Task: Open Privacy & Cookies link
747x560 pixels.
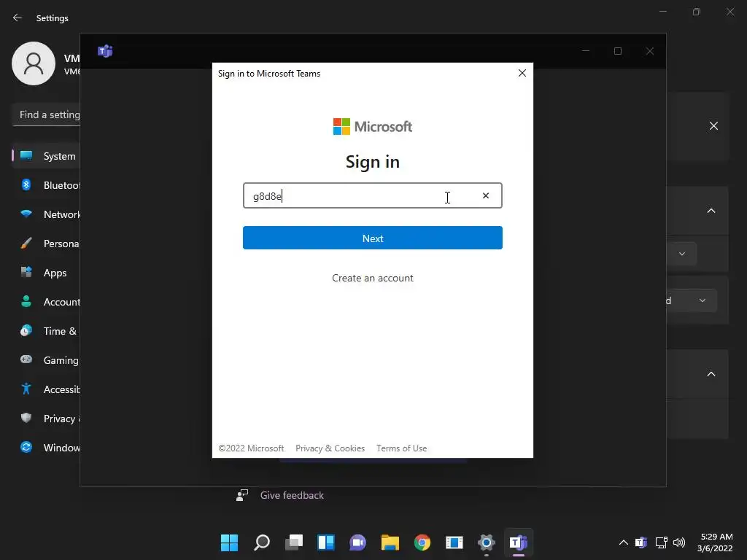Action: [x=330, y=448]
